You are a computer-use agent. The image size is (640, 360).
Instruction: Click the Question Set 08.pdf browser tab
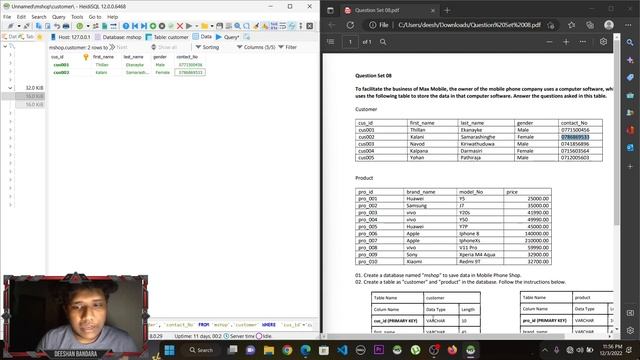[390, 10]
